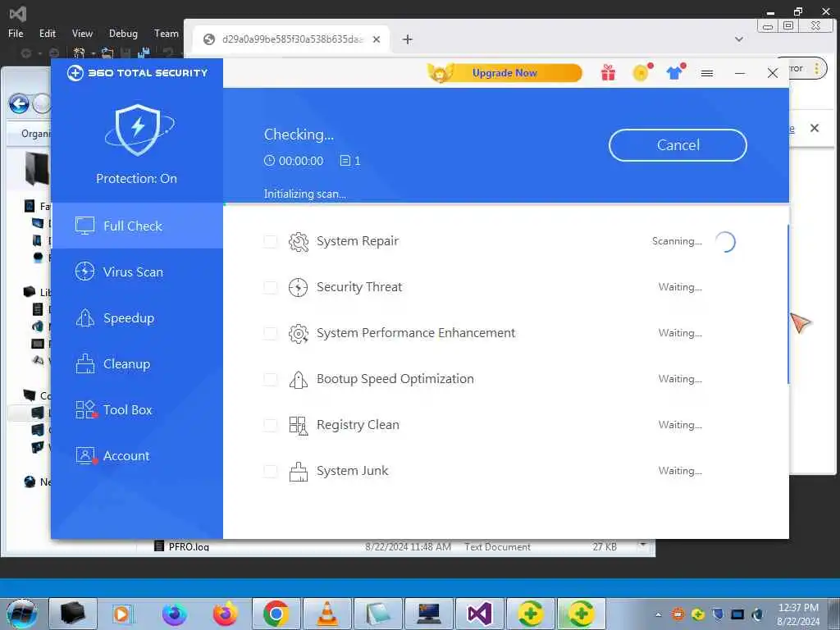Open the Speedup section
This screenshot has width=840, height=630.
pyautogui.click(x=137, y=318)
